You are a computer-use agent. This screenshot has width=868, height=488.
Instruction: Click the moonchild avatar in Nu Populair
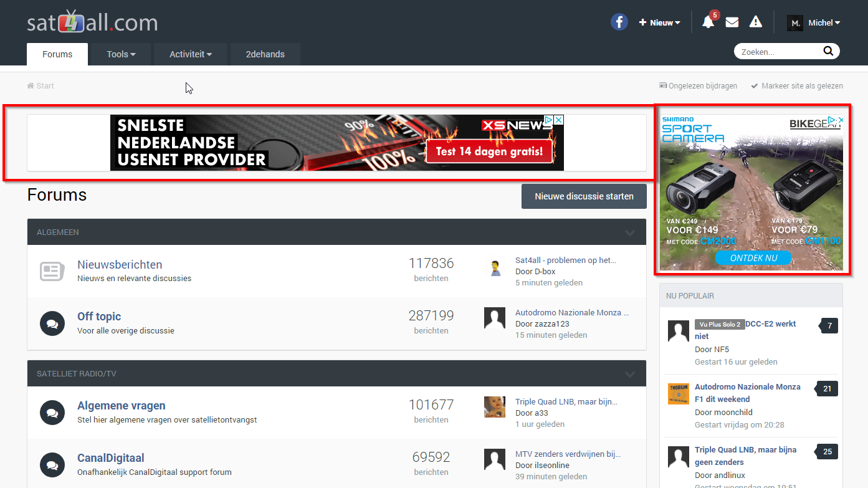point(679,394)
